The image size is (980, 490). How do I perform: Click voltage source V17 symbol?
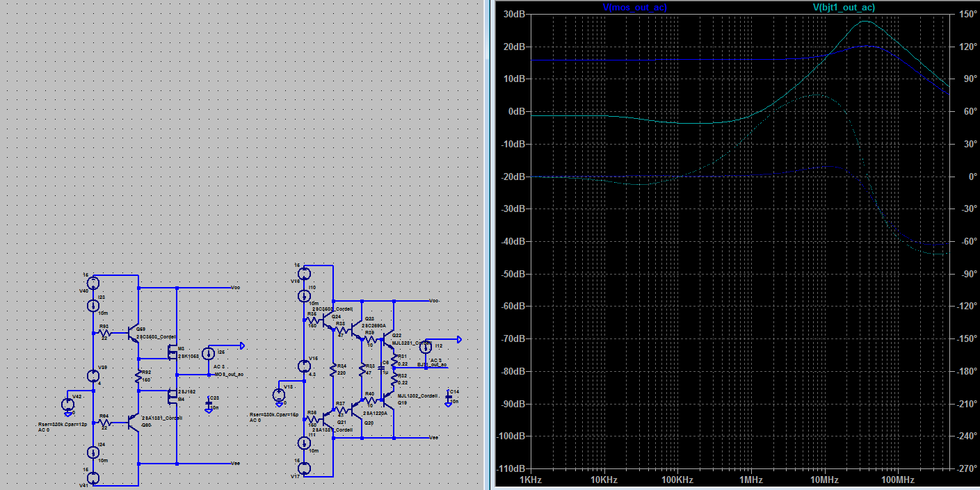[x=305, y=468]
